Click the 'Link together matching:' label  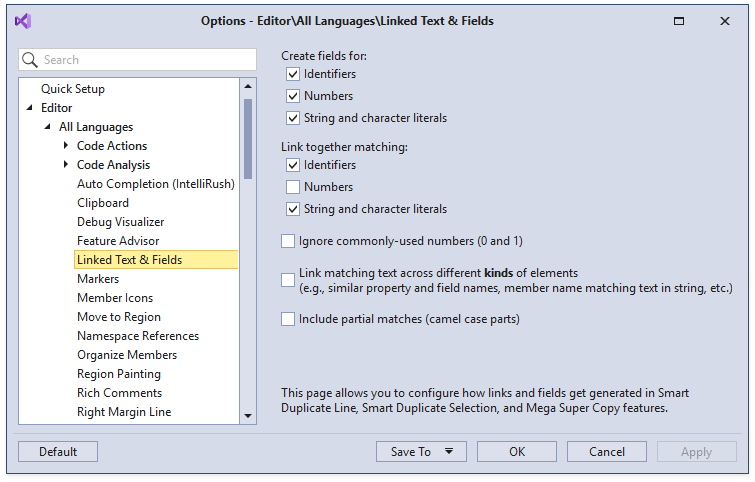344,147
